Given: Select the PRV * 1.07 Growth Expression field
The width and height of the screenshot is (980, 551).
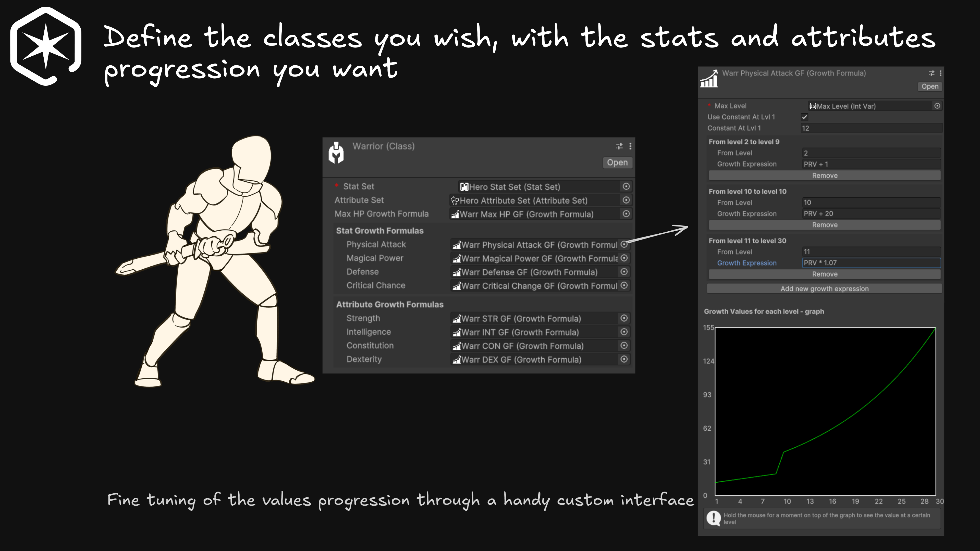Looking at the screenshot, I should (871, 263).
